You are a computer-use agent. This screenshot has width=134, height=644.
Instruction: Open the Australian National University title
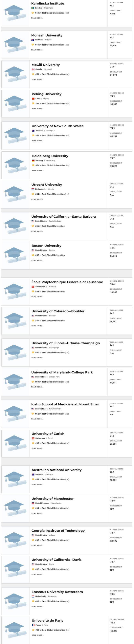click(x=56, y=470)
